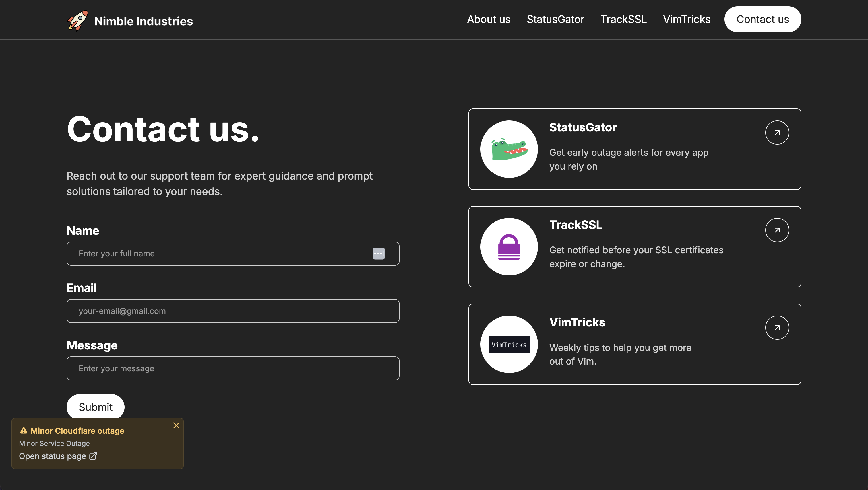Image resolution: width=868 pixels, height=490 pixels.
Task: Click the VimTricks circular logo
Action: tap(509, 344)
